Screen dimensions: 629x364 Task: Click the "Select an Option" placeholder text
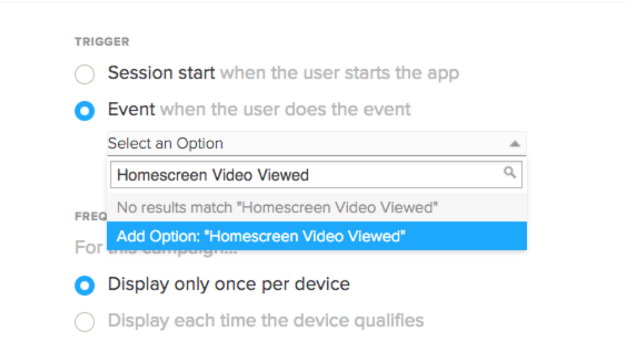165,144
